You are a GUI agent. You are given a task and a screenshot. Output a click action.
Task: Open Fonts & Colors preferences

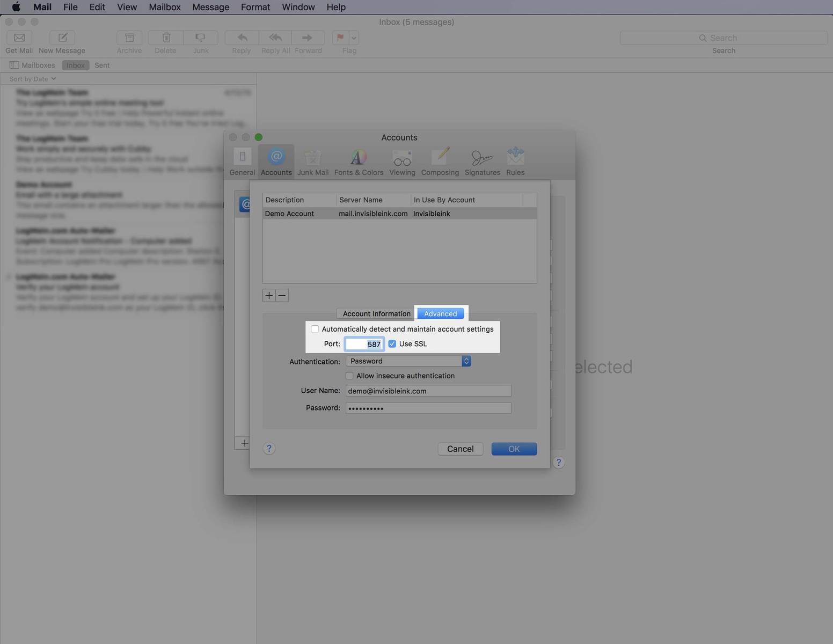[359, 162]
